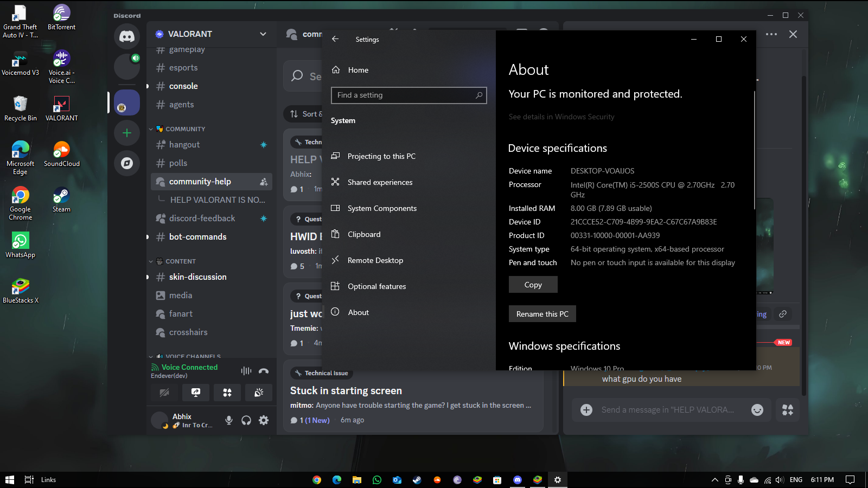Open System Components settings

pos(382,208)
